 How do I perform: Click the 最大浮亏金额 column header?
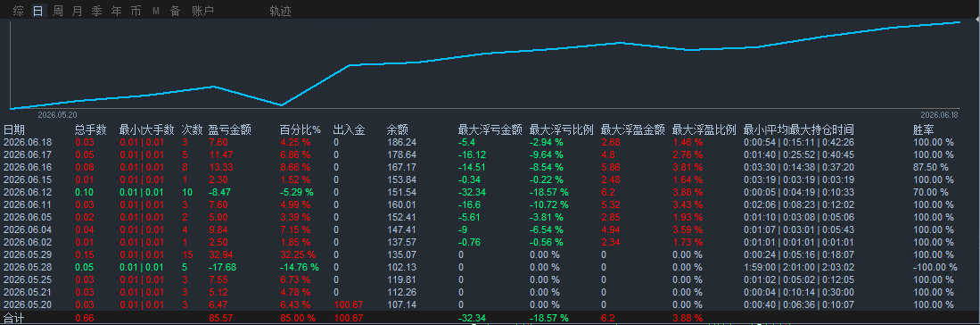pos(490,129)
